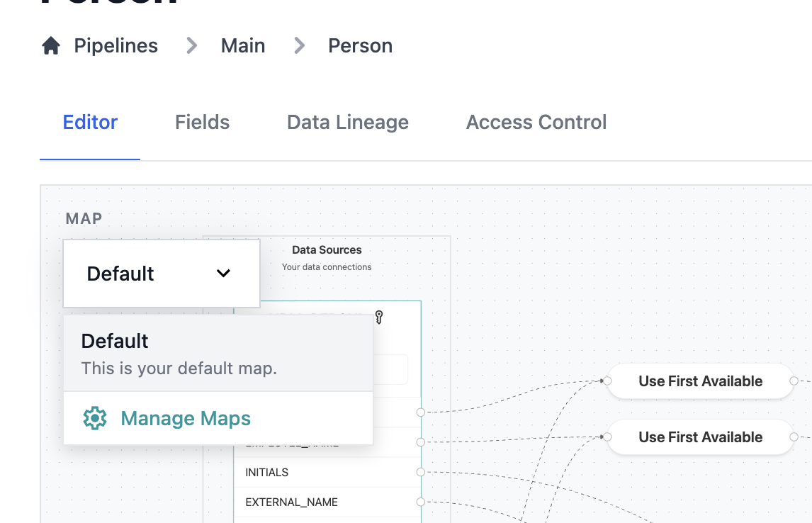This screenshot has height=523, width=812.
Task: Select the Person breadcrumb item
Action: tap(360, 45)
